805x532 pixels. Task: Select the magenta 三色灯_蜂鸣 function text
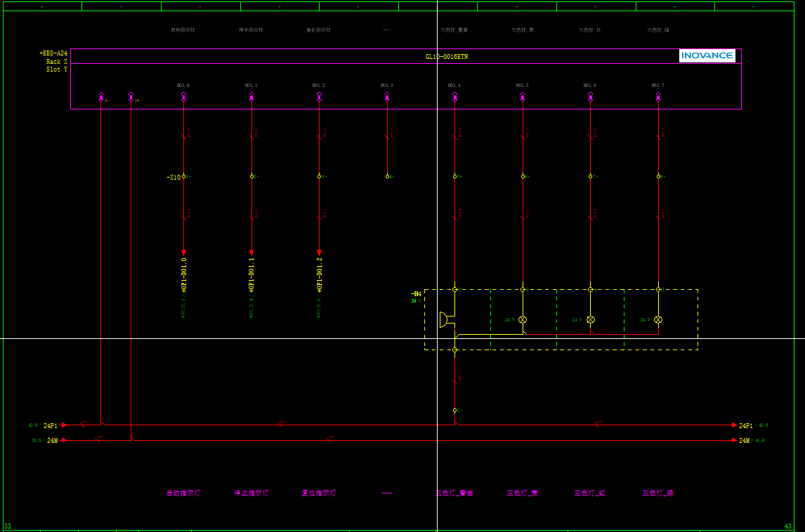point(454,493)
